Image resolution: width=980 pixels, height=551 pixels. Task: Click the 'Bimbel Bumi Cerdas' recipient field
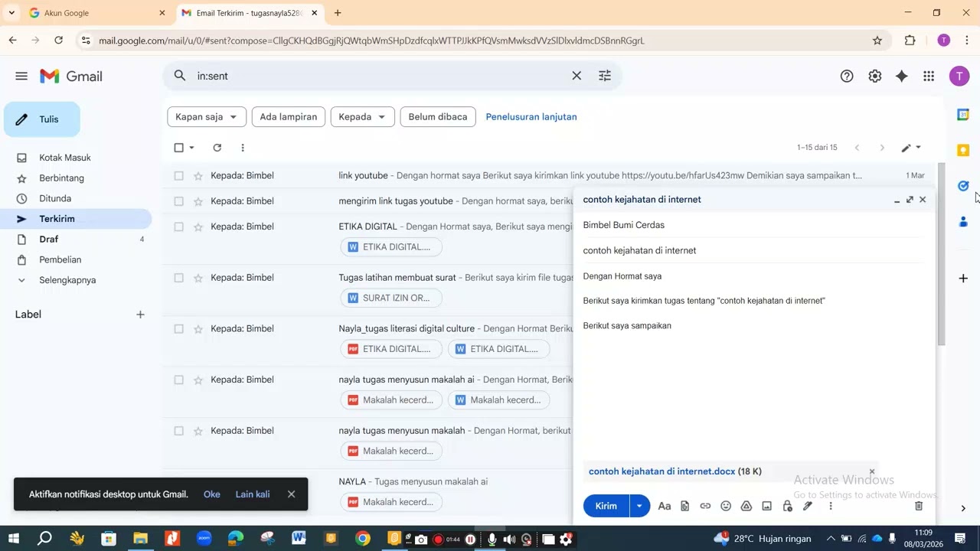[753, 225]
